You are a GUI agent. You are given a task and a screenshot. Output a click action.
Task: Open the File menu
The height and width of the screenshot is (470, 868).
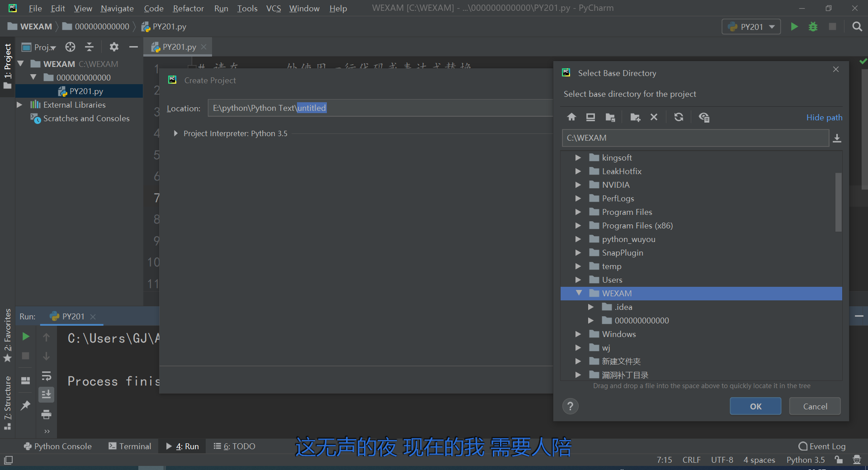click(x=35, y=8)
